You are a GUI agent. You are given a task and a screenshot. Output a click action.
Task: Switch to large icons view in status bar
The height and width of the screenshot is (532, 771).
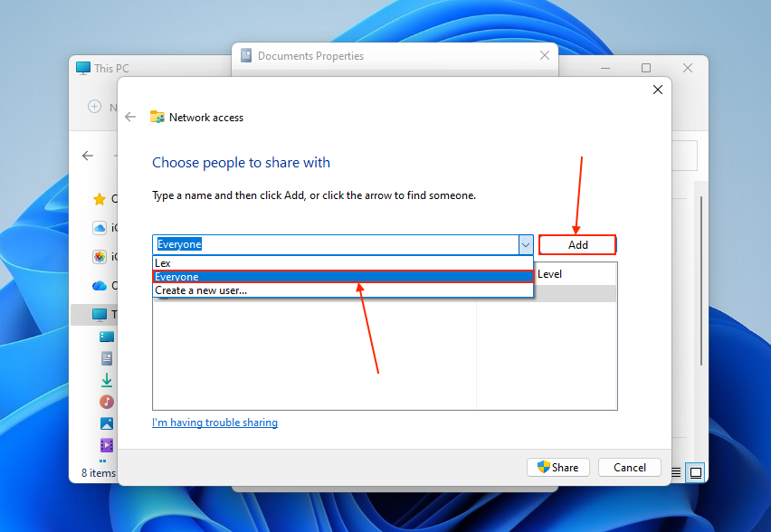[x=696, y=472]
